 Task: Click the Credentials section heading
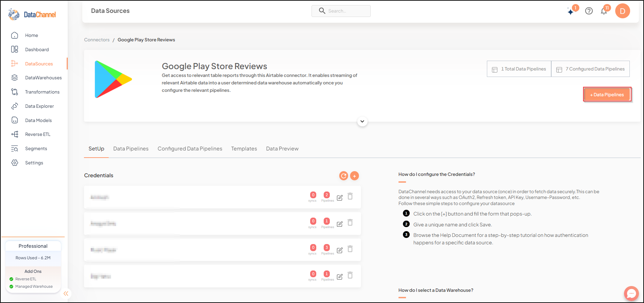pyautogui.click(x=99, y=175)
